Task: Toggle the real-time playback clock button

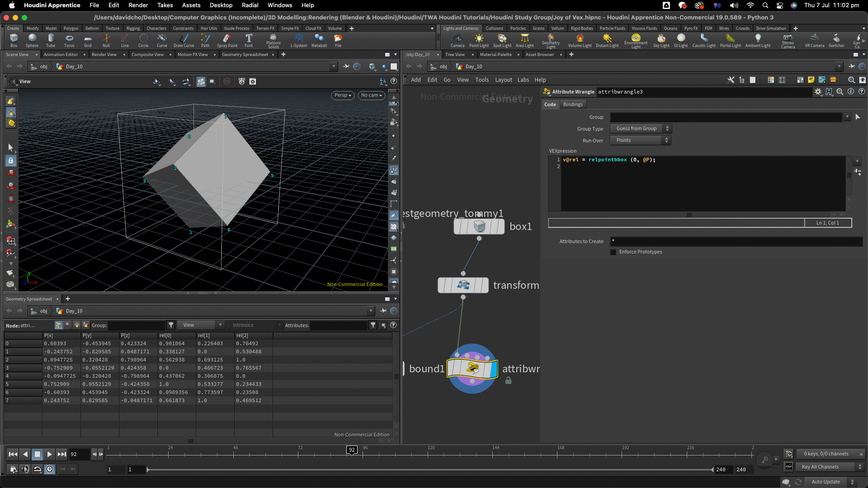Action: pyautogui.click(x=49, y=469)
